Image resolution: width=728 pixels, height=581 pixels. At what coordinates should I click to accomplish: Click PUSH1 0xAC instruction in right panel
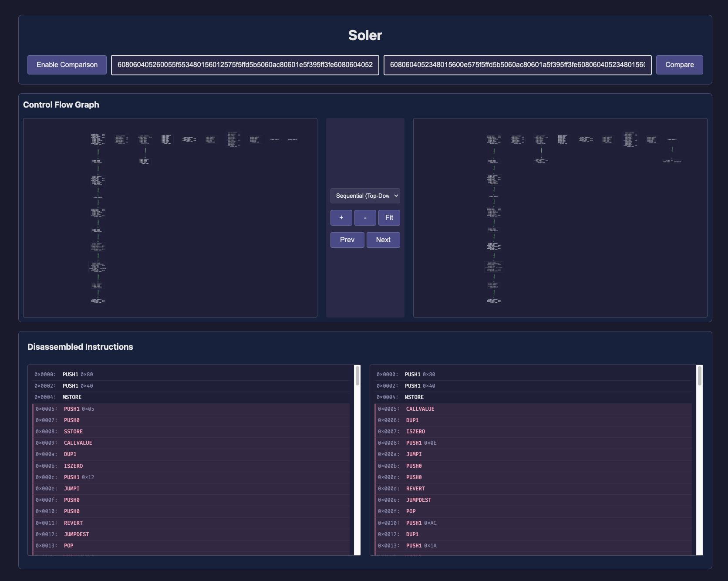pyautogui.click(x=421, y=523)
